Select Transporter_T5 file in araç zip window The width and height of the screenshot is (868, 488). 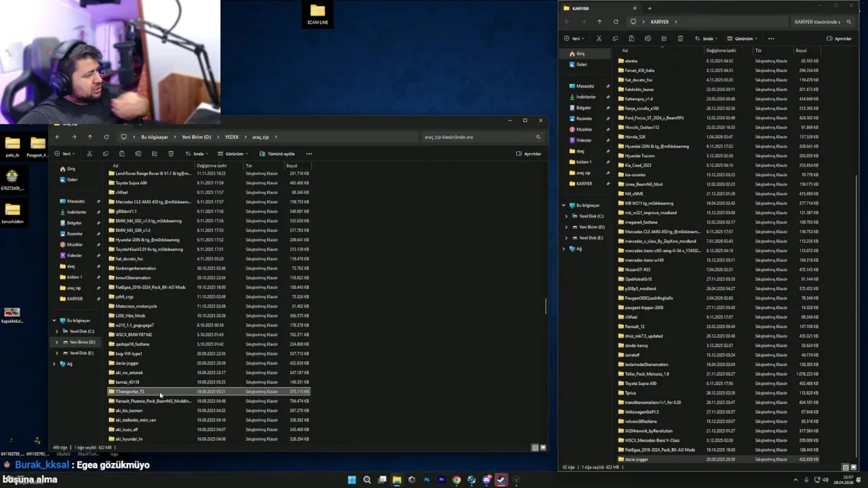coord(209,392)
